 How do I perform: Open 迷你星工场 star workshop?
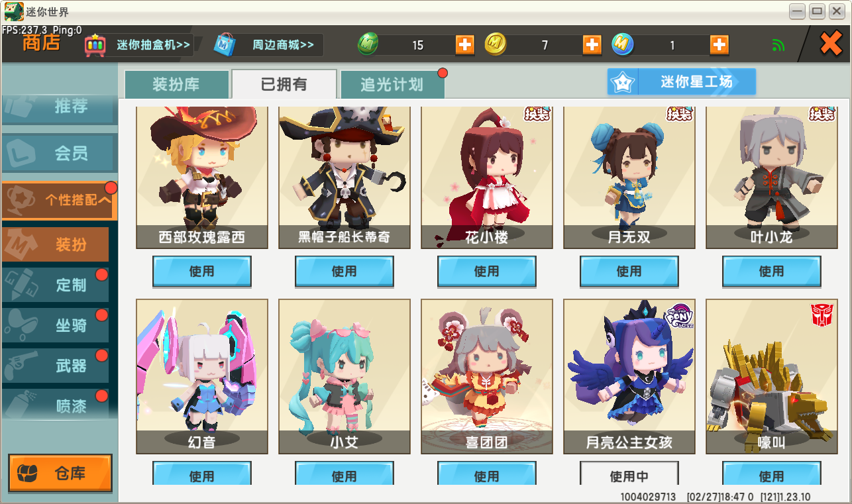682,82
